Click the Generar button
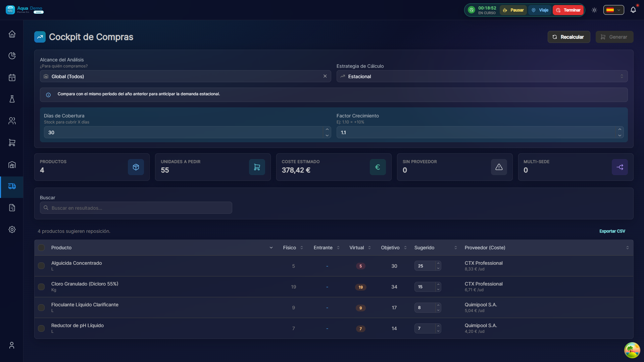The width and height of the screenshot is (644, 362). pyautogui.click(x=614, y=37)
